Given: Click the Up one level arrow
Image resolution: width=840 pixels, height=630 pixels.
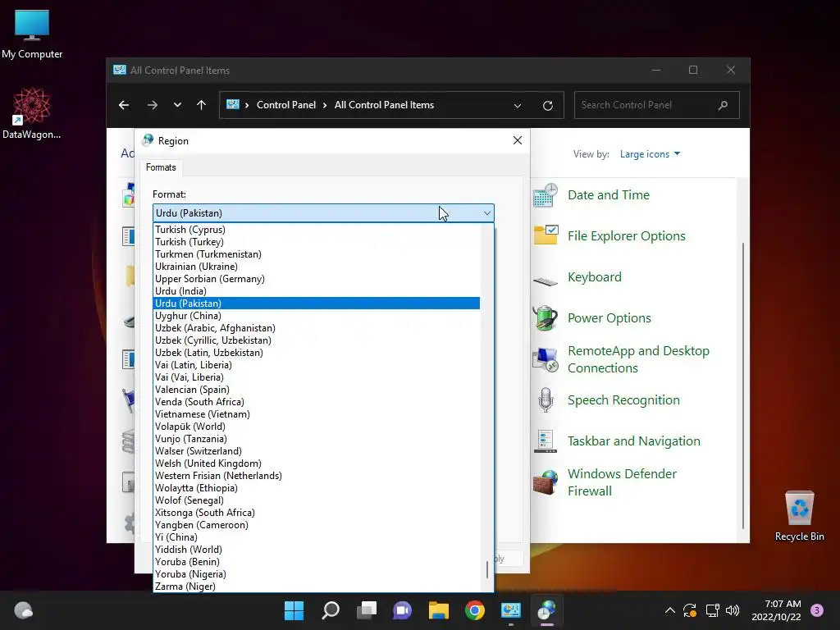Looking at the screenshot, I should (202, 105).
